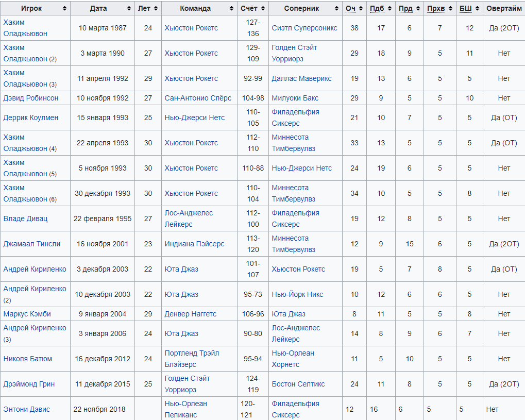This screenshot has height=420, width=525.
Task: Select the date cell 10 марта 1987
Action: tap(103, 28)
